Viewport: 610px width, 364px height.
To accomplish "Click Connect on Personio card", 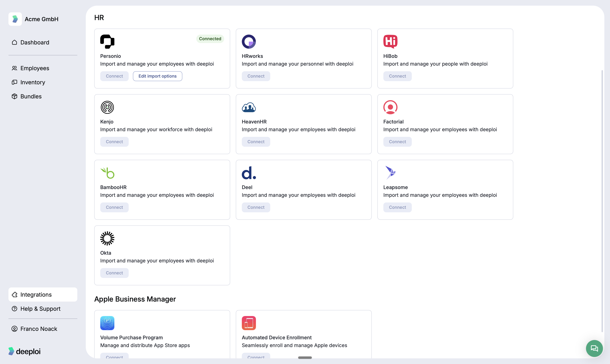I will [x=114, y=76].
